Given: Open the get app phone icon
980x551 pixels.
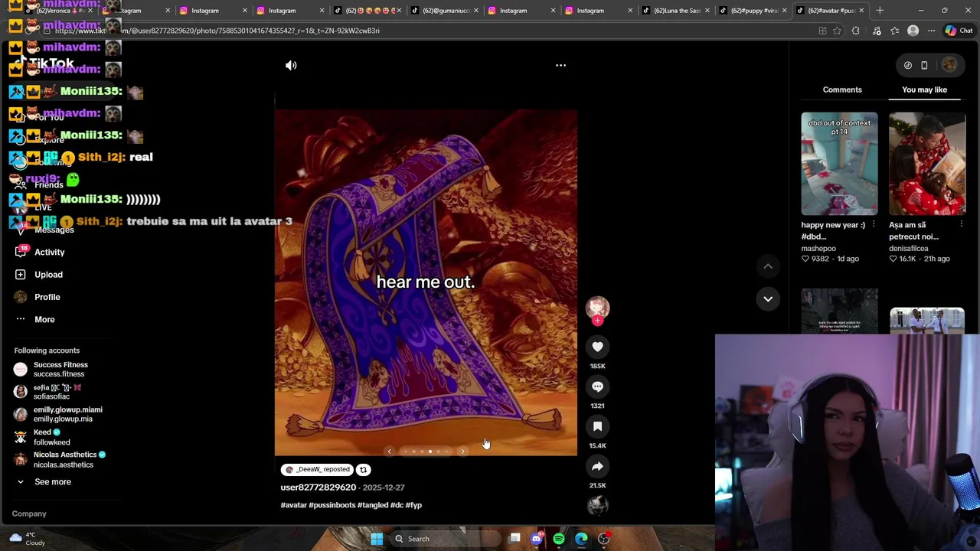Looking at the screenshot, I should (x=924, y=66).
